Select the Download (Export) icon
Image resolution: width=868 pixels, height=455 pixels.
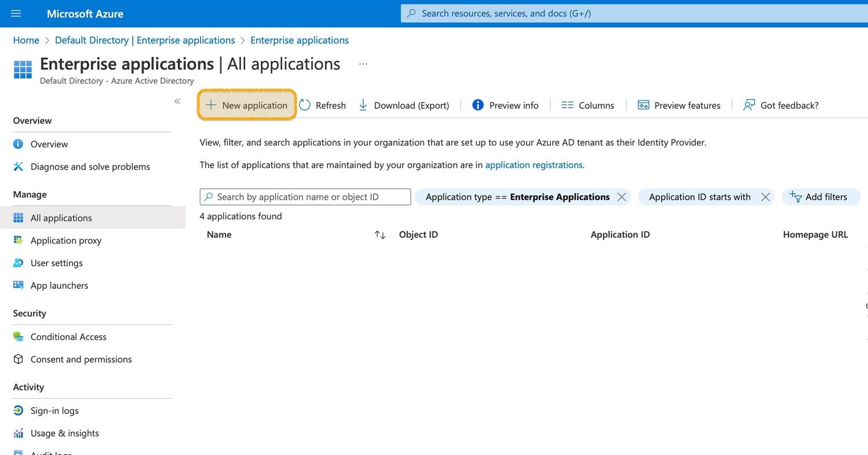tap(363, 105)
